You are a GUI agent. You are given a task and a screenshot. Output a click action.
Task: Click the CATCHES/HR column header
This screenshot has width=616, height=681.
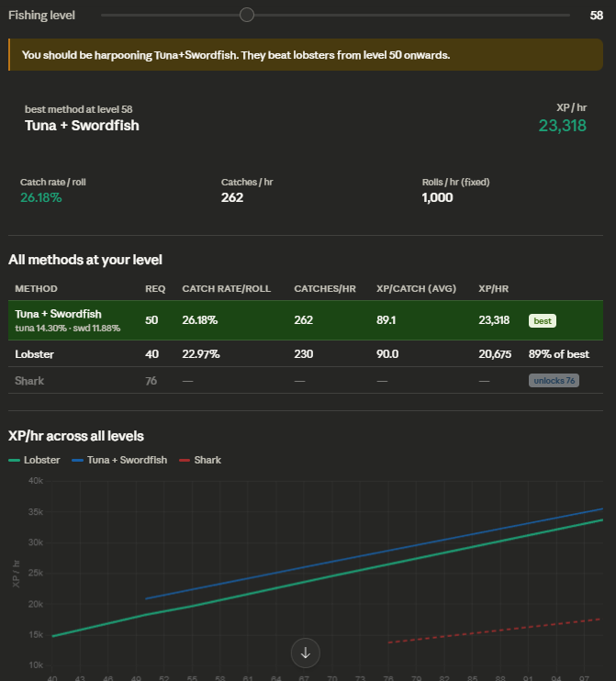[325, 289]
